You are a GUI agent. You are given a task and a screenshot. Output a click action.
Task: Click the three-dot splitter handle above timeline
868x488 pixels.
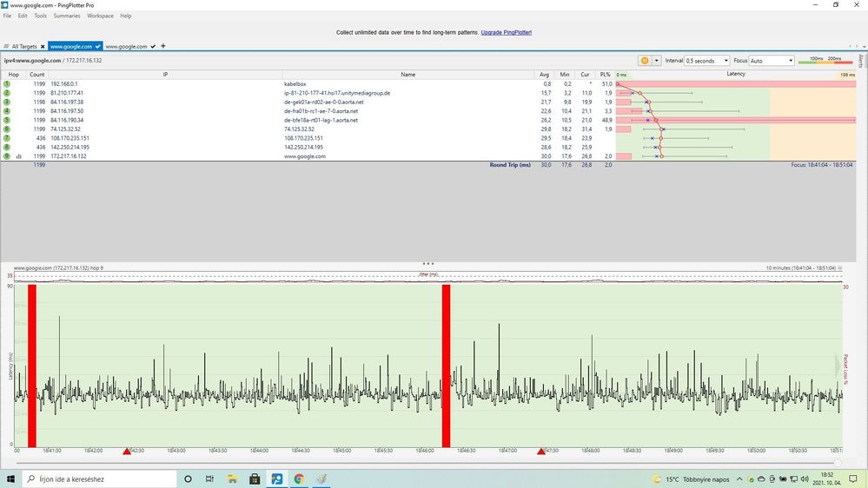[427, 263]
